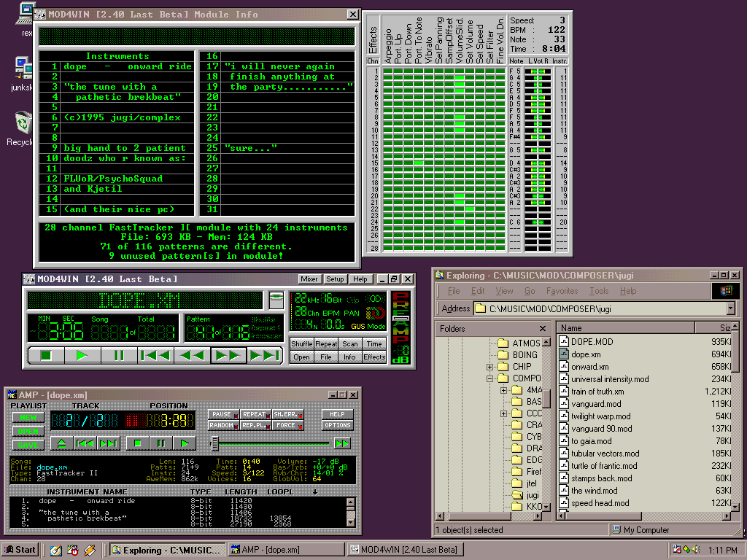The height and width of the screenshot is (560, 747).
Task: Skip to next song in MOD4WIN
Action: [264, 355]
